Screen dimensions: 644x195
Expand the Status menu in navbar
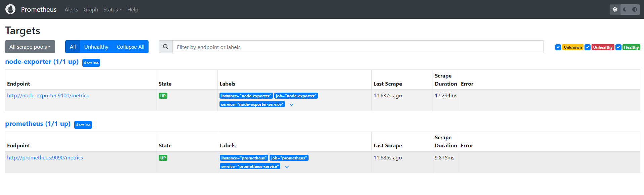[x=112, y=10]
